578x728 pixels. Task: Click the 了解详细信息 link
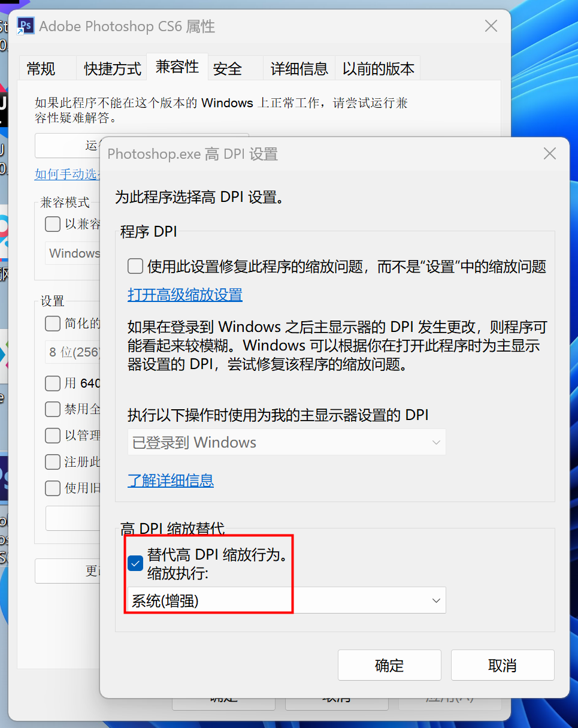(171, 480)
